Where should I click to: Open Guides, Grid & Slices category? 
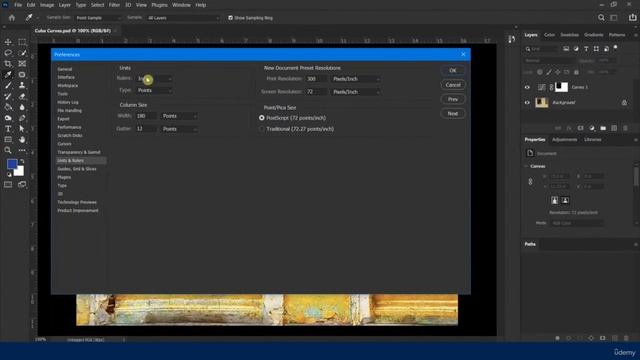77,169
